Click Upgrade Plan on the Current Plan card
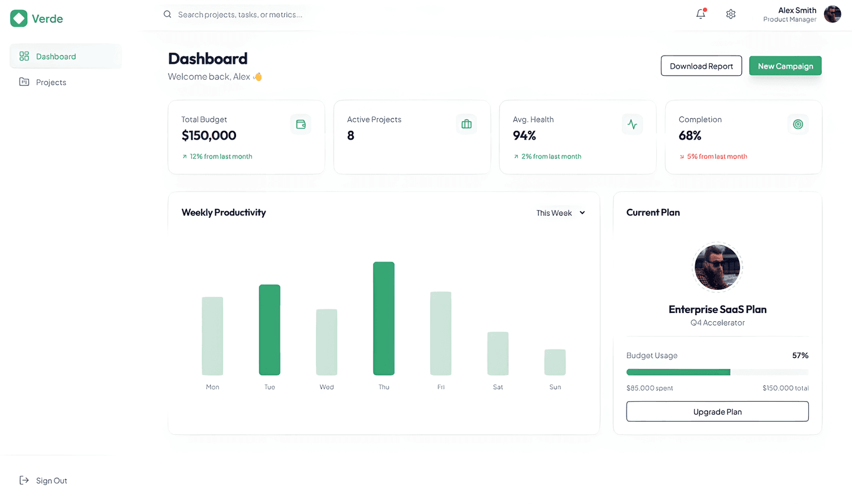The height and width of the screenshot is (504, 852). [717, 411]
